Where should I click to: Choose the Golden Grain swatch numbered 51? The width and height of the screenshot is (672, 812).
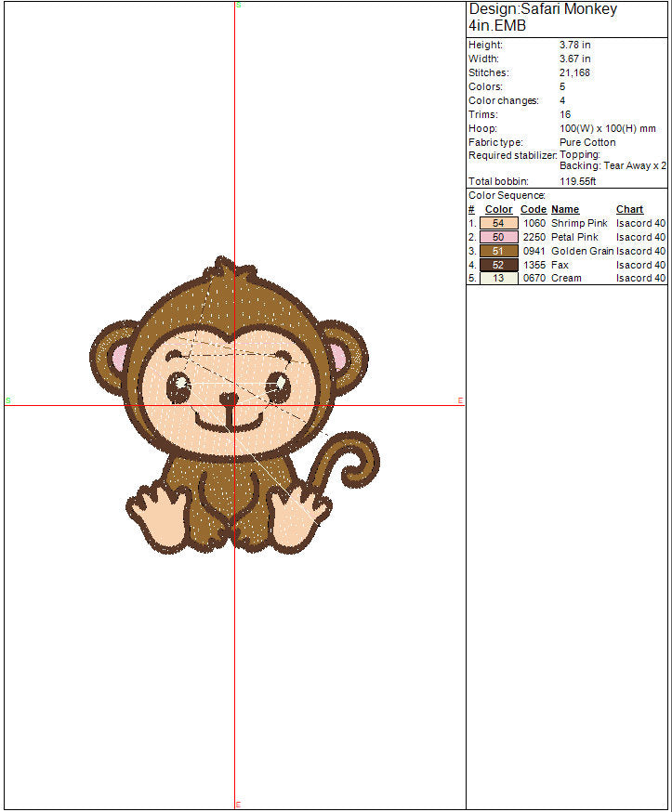pyautogui.click(x=498, y=251)
